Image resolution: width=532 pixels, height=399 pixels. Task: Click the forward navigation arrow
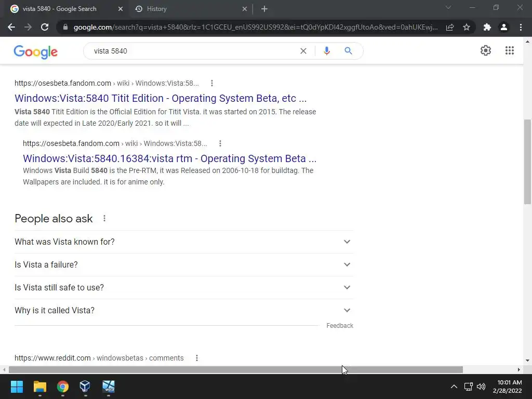point(28,27)
